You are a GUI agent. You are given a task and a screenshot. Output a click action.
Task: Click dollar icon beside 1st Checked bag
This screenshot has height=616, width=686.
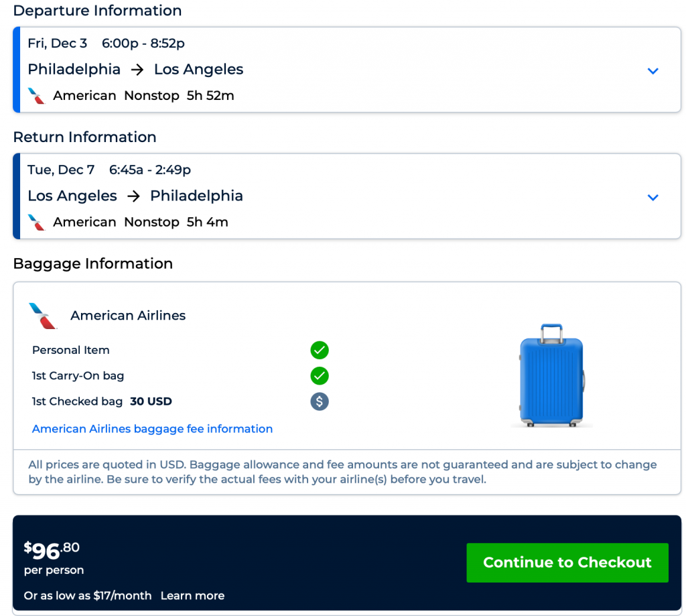tap(320, 402)
